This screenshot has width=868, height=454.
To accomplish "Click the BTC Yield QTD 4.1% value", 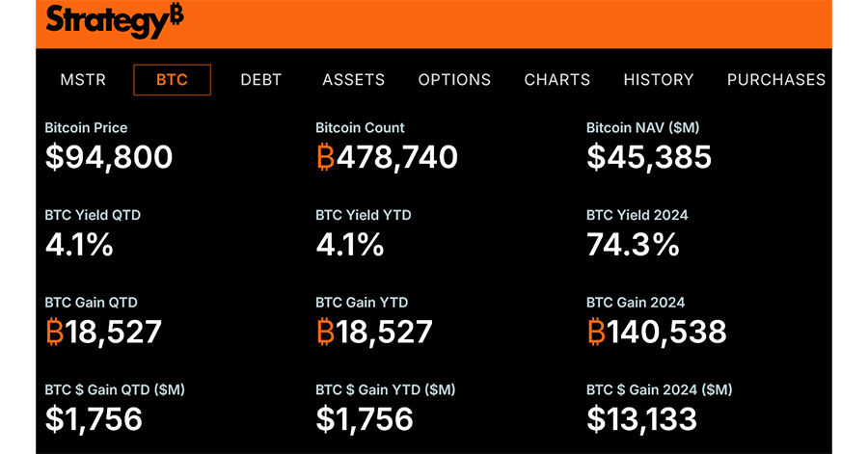I will (79, 245).
